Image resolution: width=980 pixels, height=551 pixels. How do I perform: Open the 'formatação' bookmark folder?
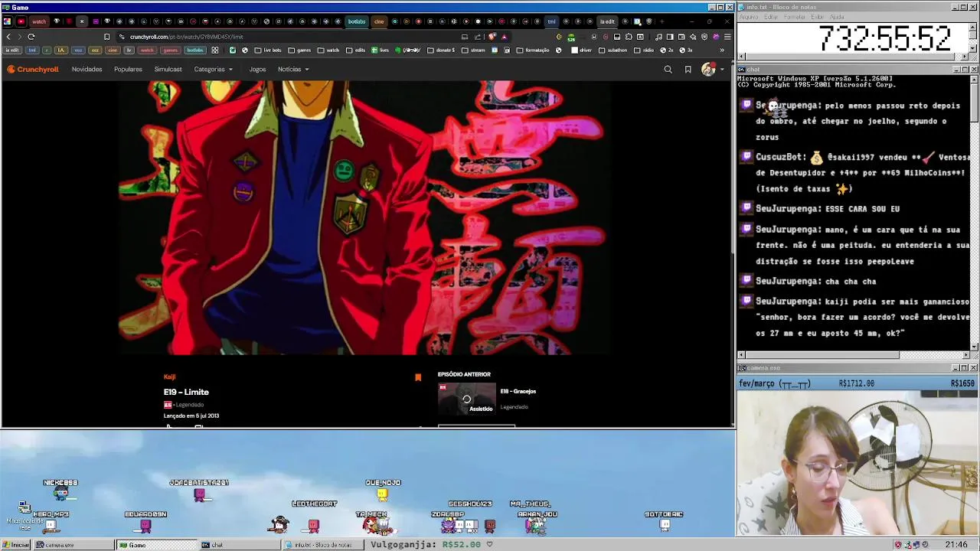pyautogui.click(x=533, y=51)
